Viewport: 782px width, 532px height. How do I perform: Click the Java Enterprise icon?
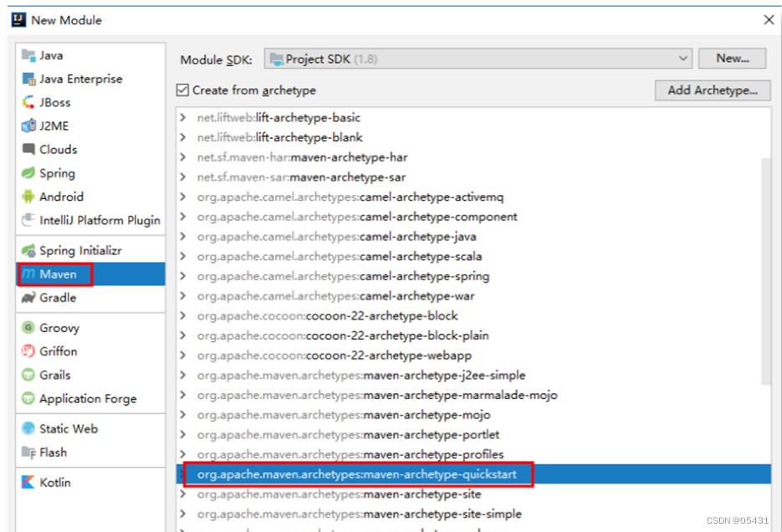28,79
